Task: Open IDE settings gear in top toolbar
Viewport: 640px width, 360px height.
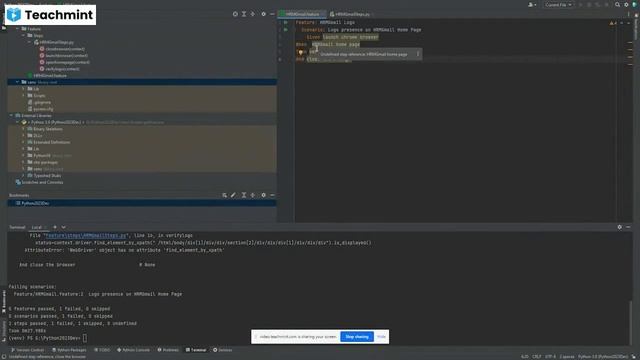Action: coord(626,4)
